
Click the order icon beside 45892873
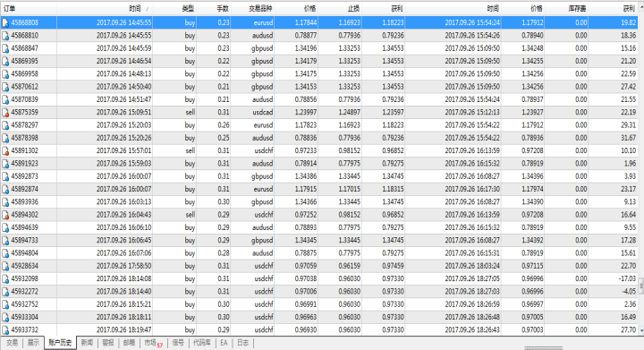click(5, 176)
